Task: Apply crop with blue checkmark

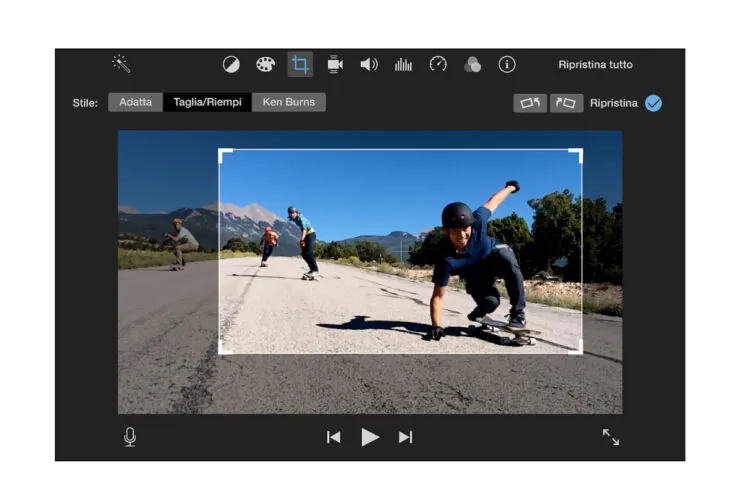Action: [x=653, y=103]
